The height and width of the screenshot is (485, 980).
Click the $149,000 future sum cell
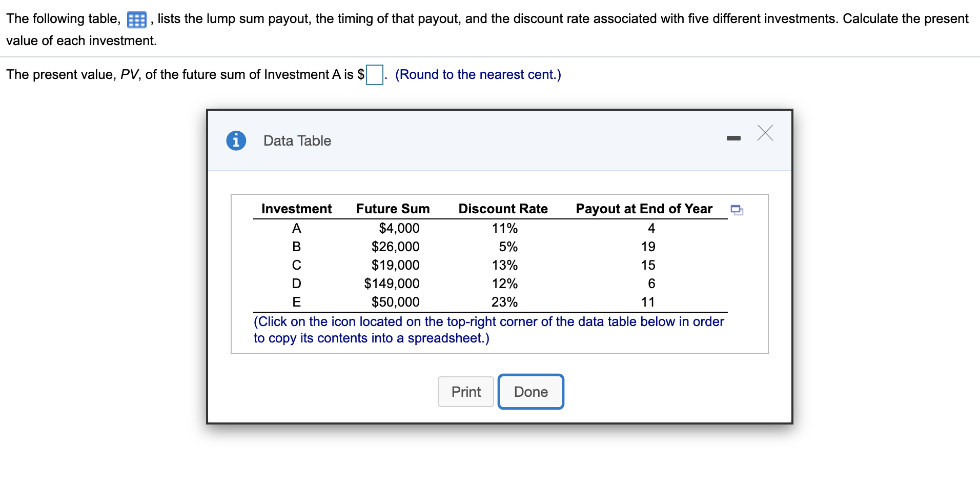coord(392,284)
